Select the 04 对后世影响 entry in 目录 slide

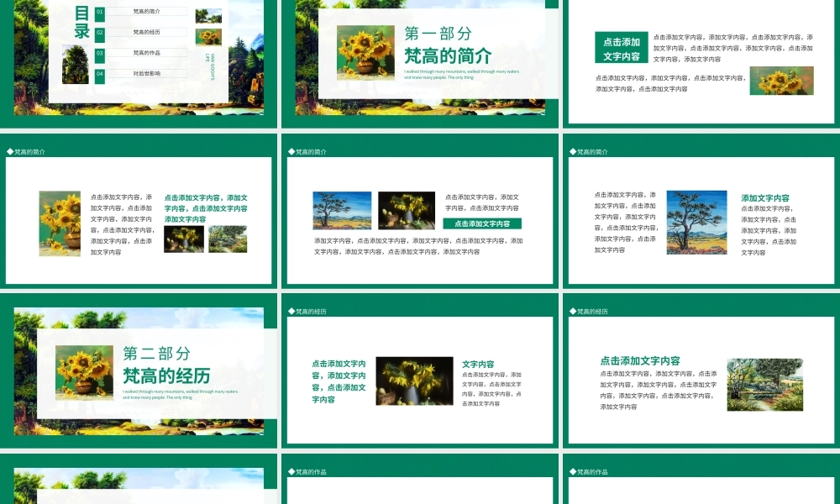[141, 73]
